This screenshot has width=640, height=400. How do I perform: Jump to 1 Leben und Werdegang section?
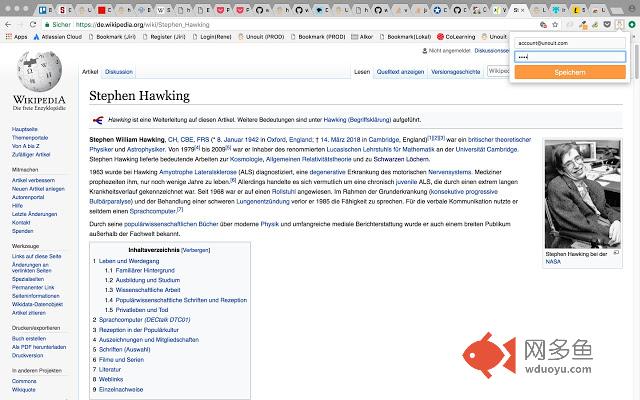pyautogui.click(x=129, y=261)
